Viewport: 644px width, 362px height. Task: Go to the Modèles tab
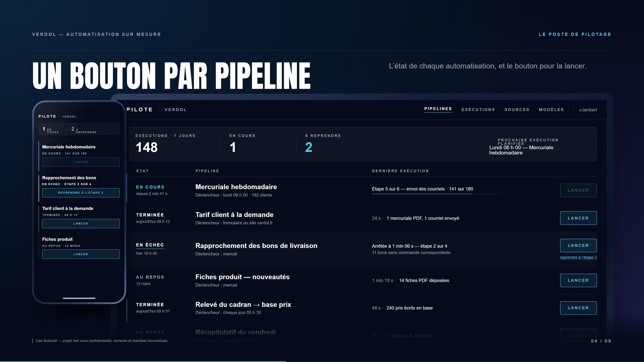point(551,110)
